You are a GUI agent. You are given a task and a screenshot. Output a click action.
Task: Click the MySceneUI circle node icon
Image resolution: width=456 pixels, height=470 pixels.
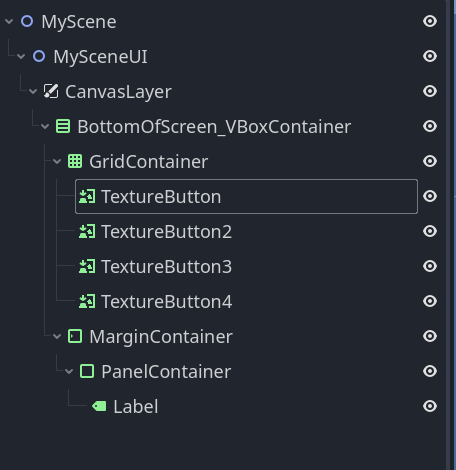(39, 56)
